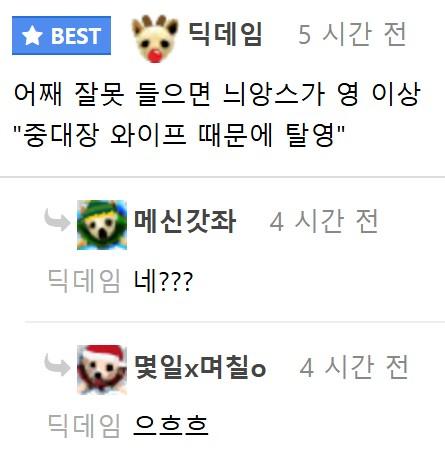Click the reply arrow beside 메신갓좌

coord(57,220)
